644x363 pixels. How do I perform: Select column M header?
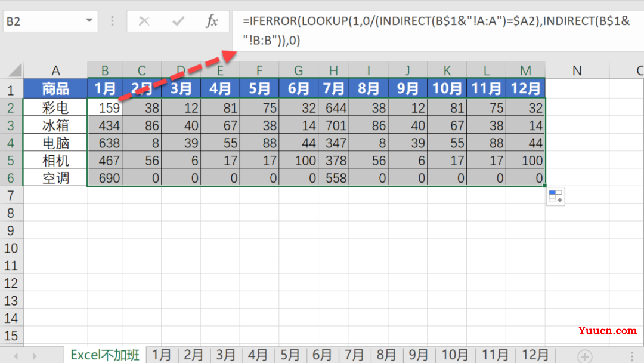click(525, 70)
